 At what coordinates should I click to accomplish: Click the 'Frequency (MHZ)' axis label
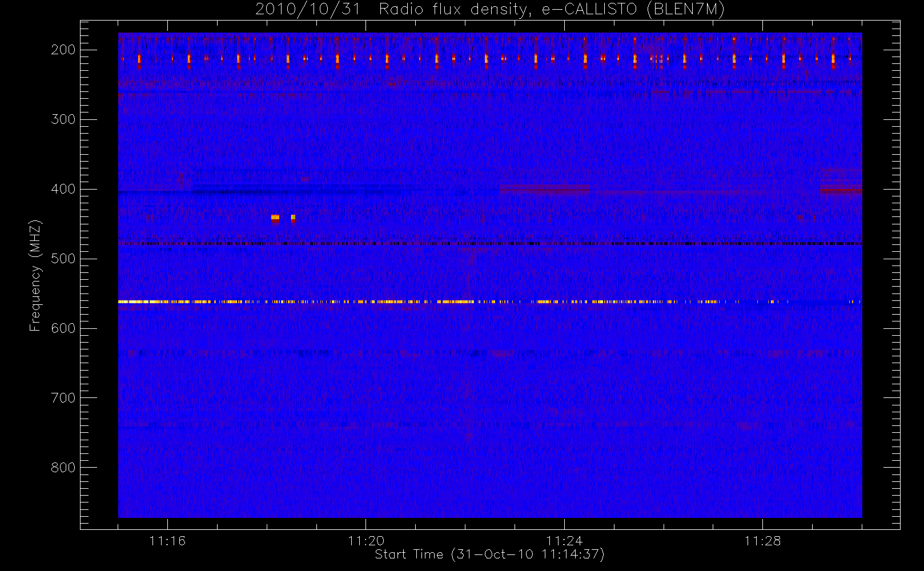coord(35,275)
